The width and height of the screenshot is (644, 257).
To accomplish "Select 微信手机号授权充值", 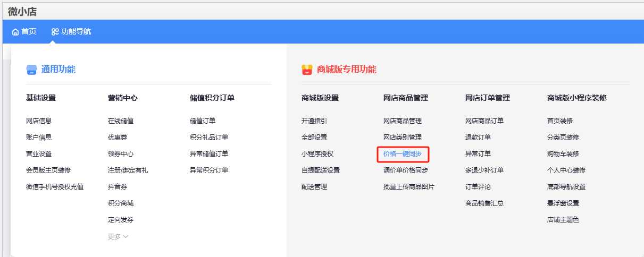I will (x=55, y=187).
